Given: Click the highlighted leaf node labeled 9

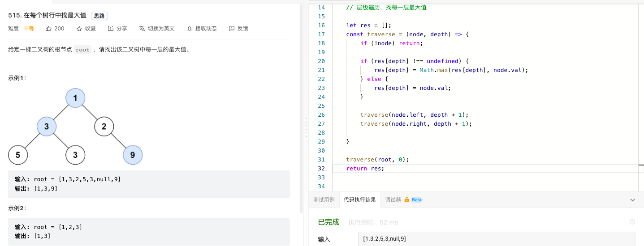Looking at the screenshot, I should 133,155.
